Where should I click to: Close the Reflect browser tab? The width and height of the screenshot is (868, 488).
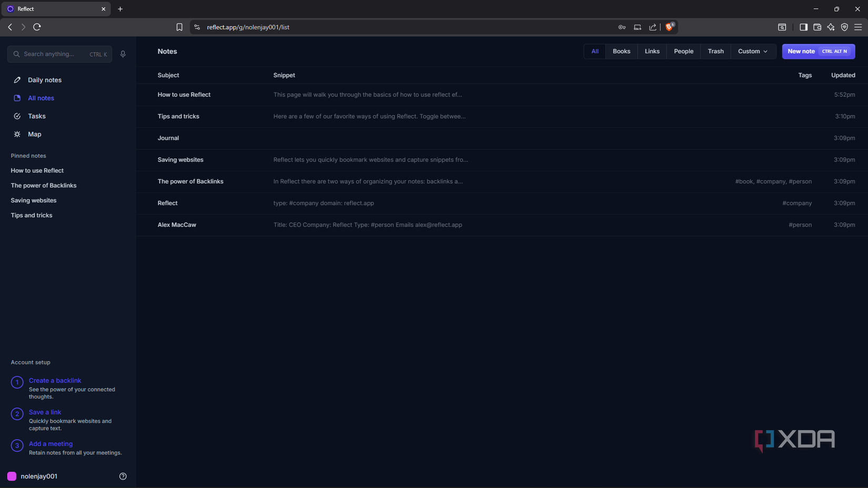[x=104, y=9]
